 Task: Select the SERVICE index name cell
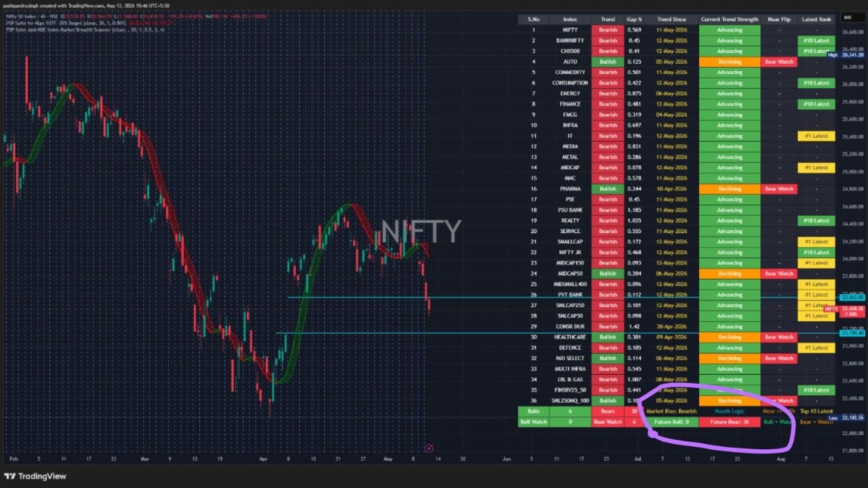pos(570,231)
